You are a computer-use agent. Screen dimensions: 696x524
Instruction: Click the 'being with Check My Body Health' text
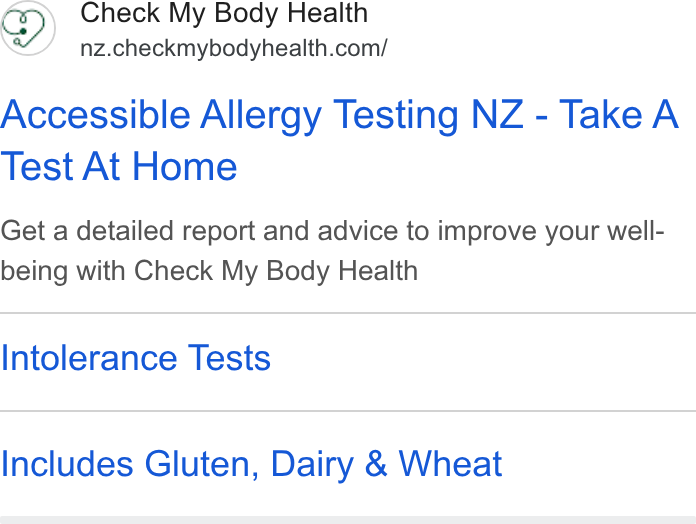(209, 271)
